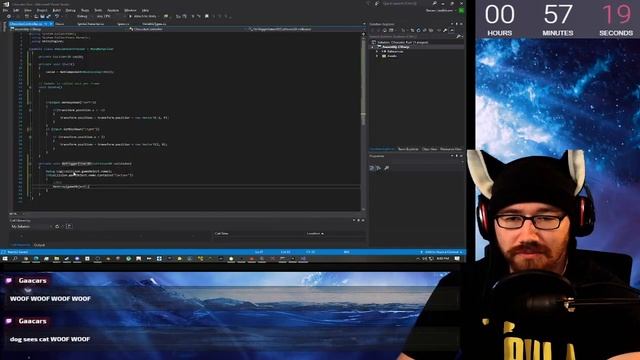Viewport: 640px width, 360px height.
Task: Open the Debug configuration dropdown
Action: pos(84,16)
